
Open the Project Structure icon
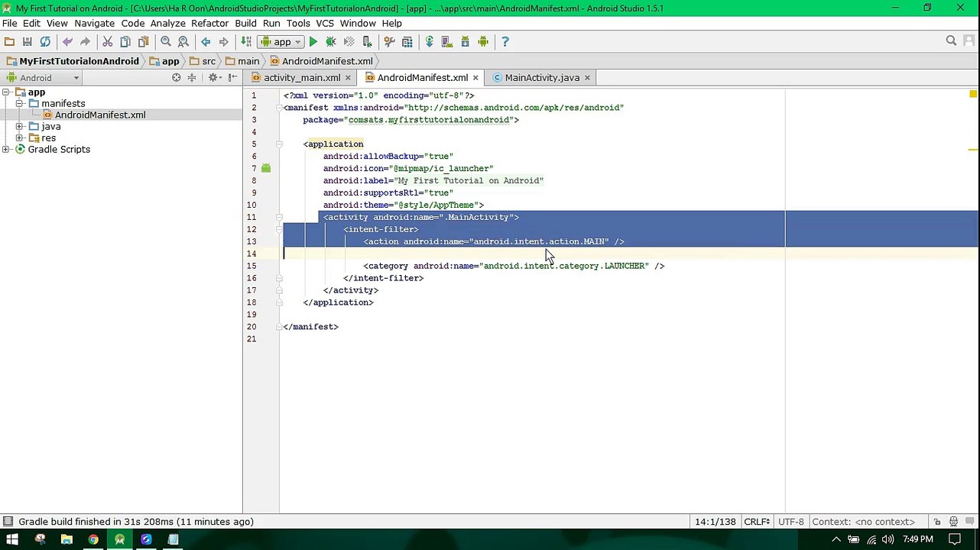tap(407, 42)
